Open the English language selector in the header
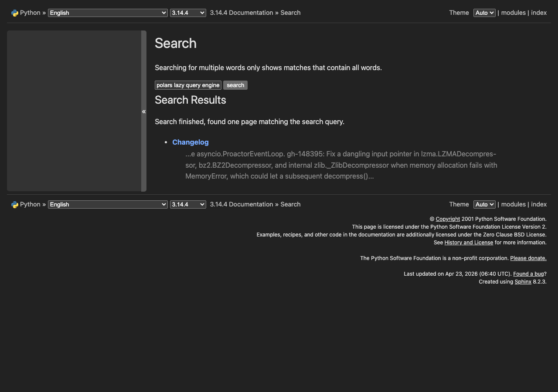 click(x=107, y=13)
